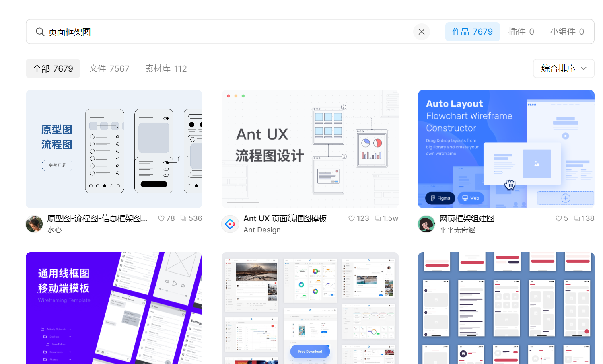
Task: Select the 素材库 112 filter
Action: (166, 69)
